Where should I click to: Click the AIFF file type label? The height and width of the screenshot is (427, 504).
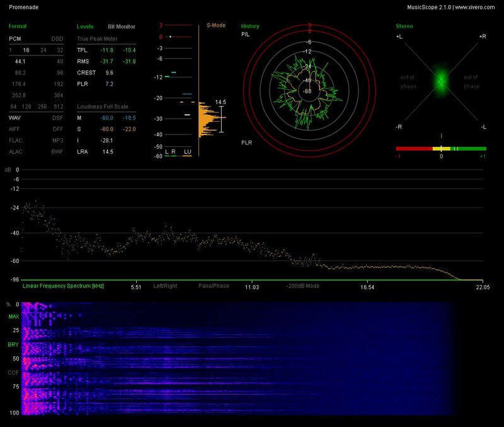click(x=14, y=129)
